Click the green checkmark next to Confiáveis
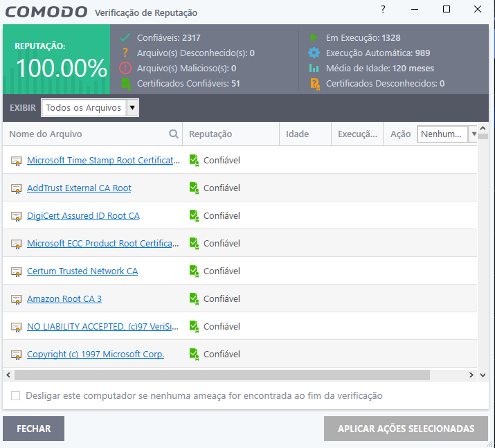This screenshot has width=495, height=448. (125, 37)
